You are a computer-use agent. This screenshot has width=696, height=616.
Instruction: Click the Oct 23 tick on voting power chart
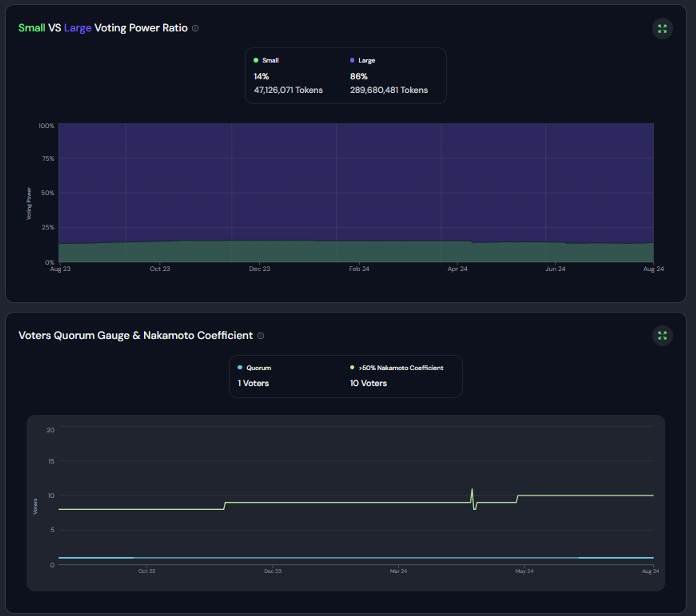coord(160,269)
